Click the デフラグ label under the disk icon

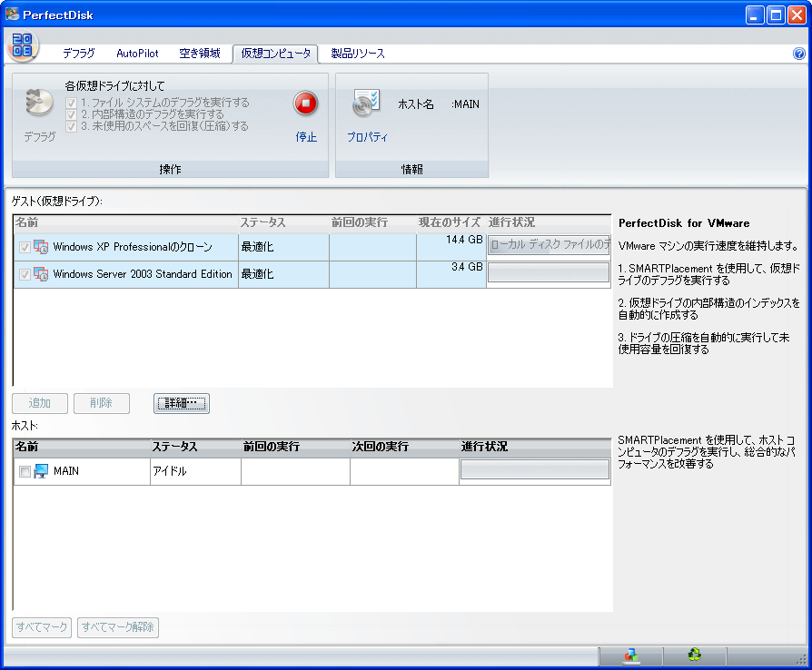(x=39, y=137)
